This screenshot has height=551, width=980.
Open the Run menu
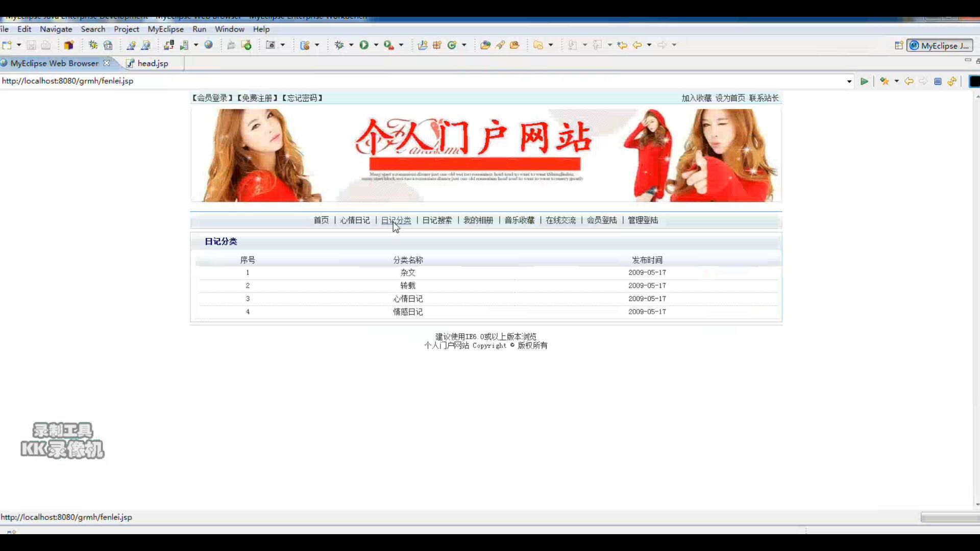pos(199,29)
